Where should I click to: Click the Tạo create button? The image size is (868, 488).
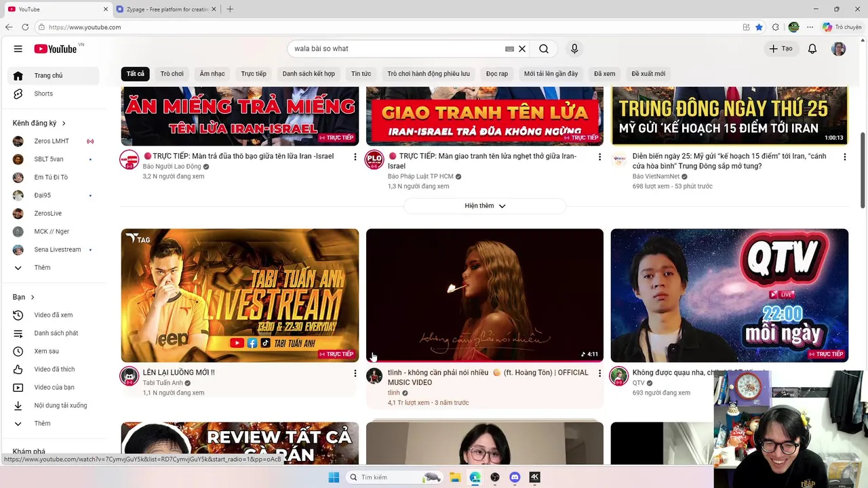781,49
